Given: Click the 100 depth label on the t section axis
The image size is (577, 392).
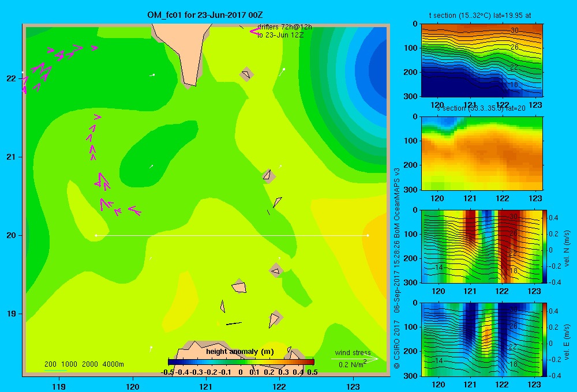Looking at the screenshot, I should tap(411, 48).
